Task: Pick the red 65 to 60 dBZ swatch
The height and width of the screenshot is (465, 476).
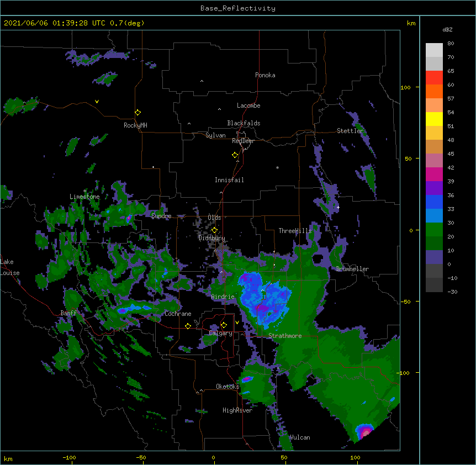Action: click(434, 78)
